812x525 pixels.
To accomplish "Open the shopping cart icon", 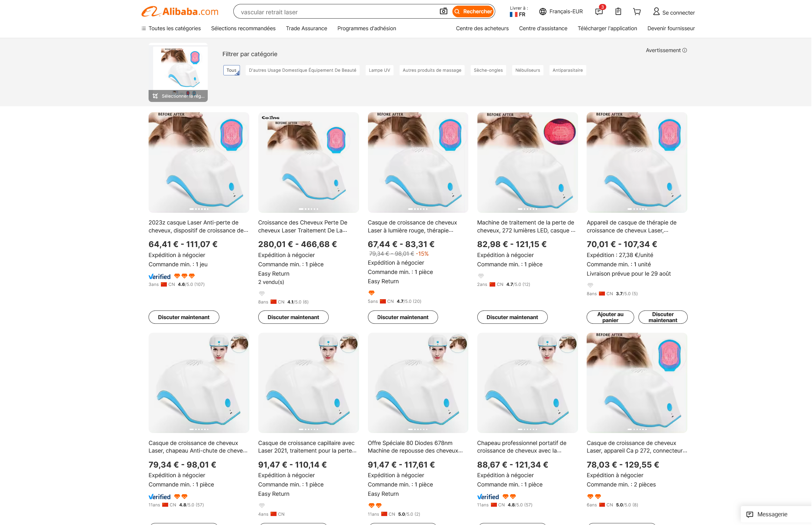I will 636,12.
